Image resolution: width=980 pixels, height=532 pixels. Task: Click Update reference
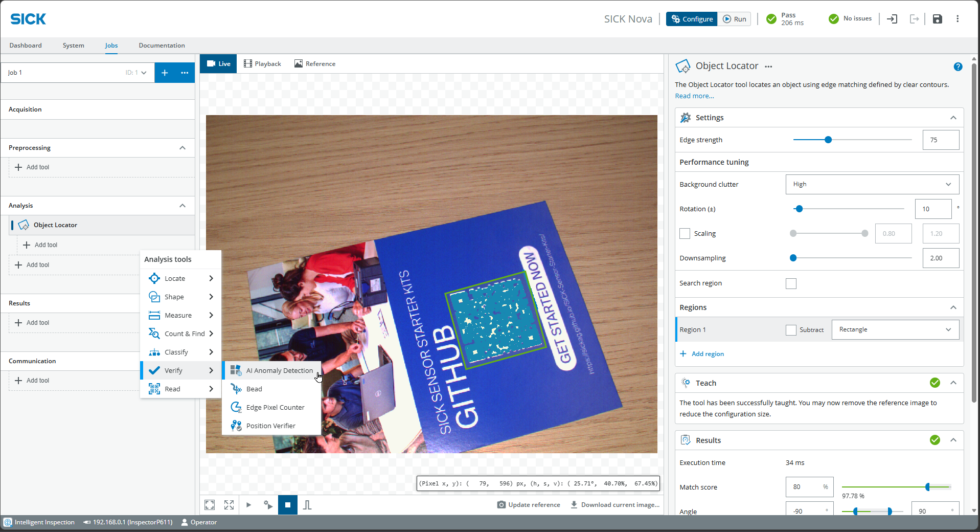(529, 505)
